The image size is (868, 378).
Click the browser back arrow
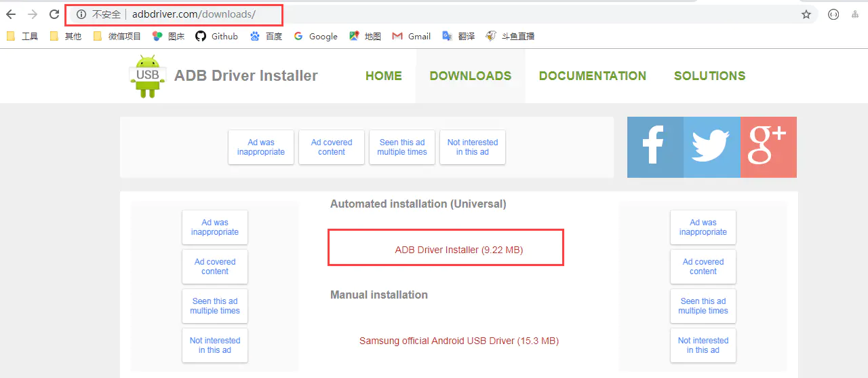(x=11, y=14)
